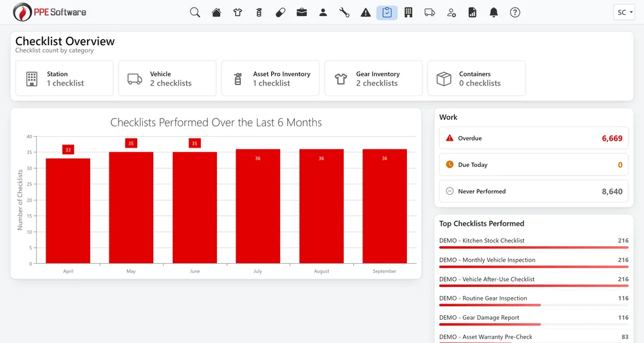Click the notifications bell icon
Viewport: 644px width, 343px height.
(x=494, y=13)
